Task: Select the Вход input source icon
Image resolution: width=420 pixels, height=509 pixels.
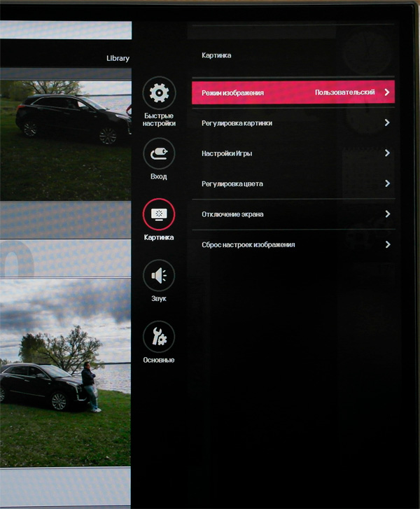Action: point(159,153)
